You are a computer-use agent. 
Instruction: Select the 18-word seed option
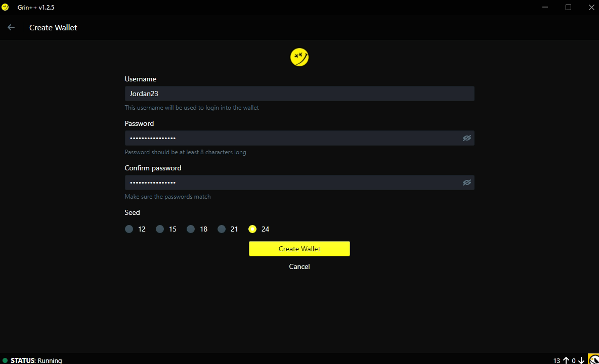pos(191,229)
